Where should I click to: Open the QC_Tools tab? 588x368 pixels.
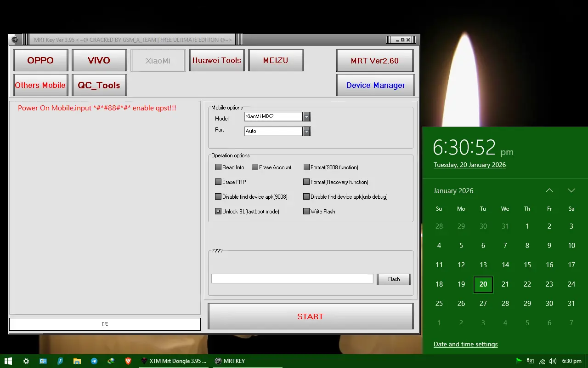point(99,85)
